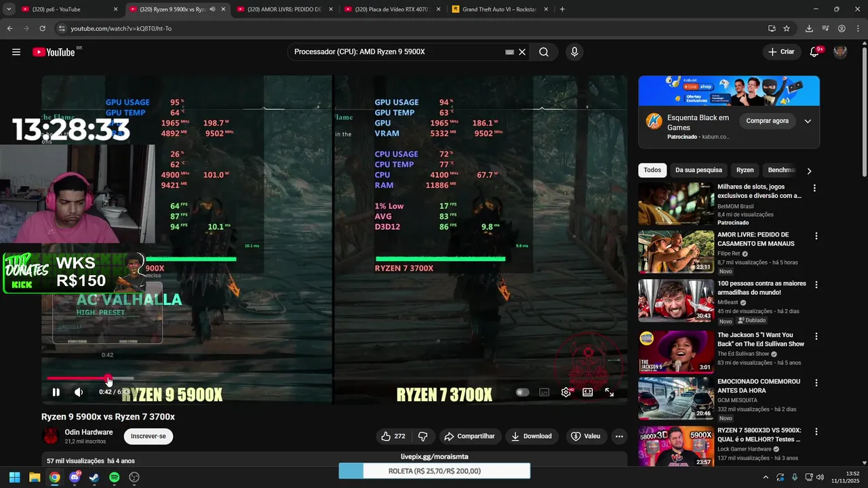Toggle subtitles on the video
The height and width of the screenshot is (488, 868).
coord(544,392)
